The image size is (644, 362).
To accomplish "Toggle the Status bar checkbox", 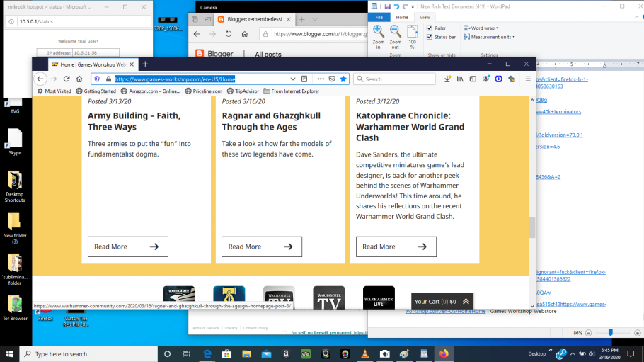I will click(430, 37).
